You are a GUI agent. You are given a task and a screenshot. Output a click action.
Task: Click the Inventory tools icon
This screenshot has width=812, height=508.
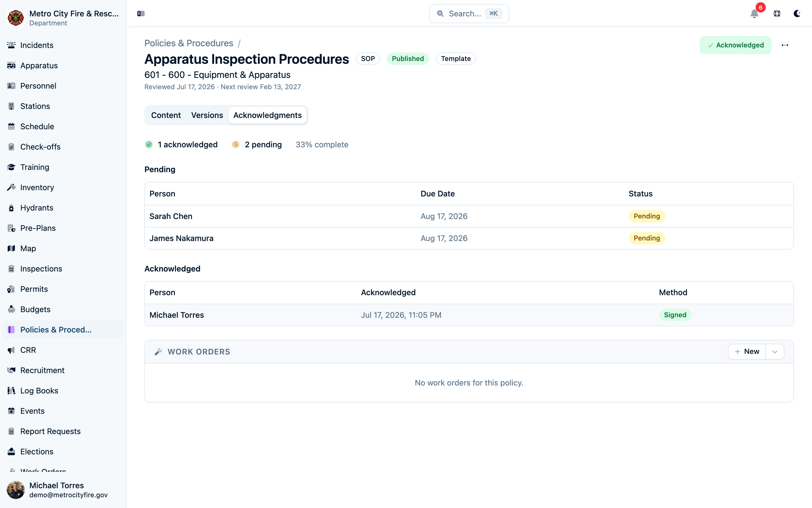pyautogui.click(x=11, y=187)
